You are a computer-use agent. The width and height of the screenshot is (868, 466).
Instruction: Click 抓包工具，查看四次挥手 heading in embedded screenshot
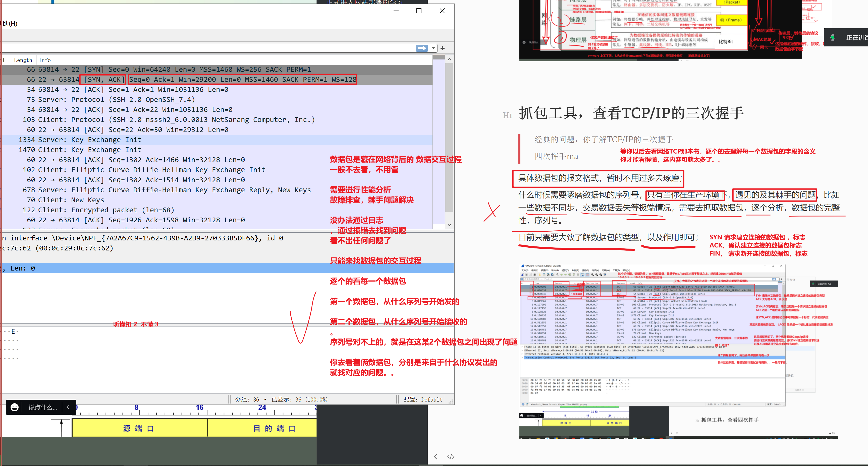point(730,420)
